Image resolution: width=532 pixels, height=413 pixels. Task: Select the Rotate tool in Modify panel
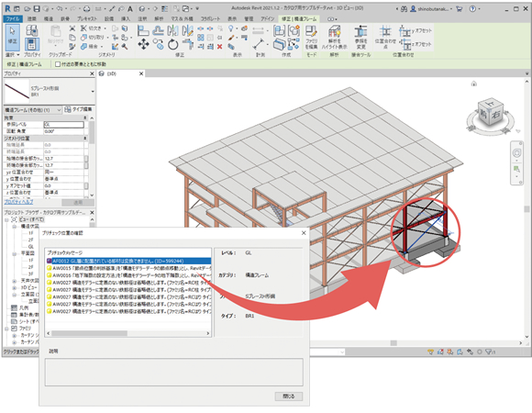click(172, 44)
